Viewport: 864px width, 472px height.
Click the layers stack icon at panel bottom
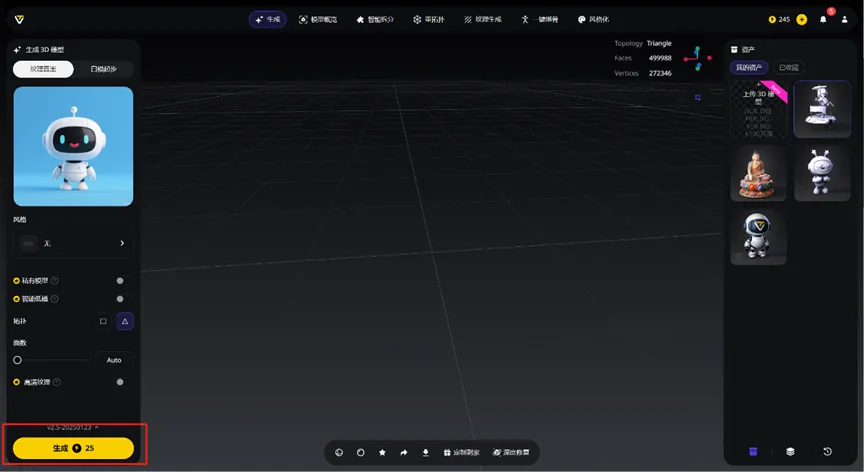tap(790, 452)
